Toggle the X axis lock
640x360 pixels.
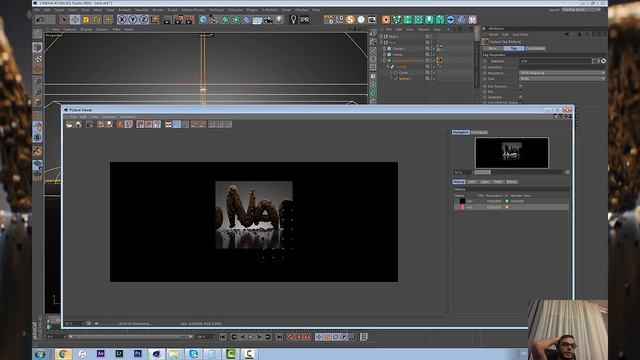pos(122,19)
